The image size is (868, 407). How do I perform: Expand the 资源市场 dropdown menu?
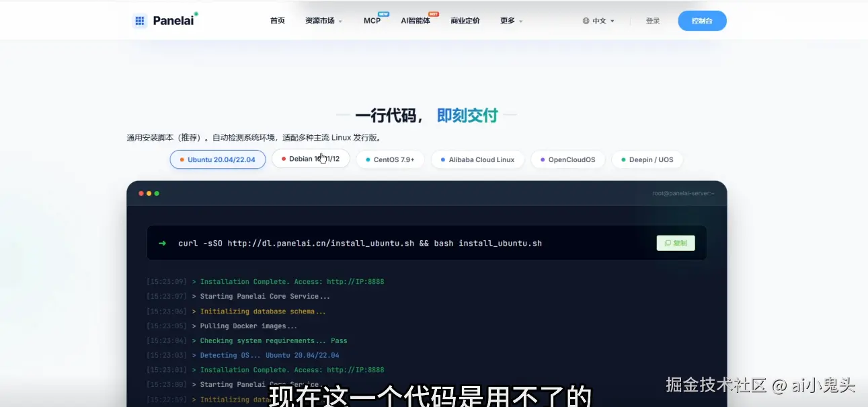[323, 21]
